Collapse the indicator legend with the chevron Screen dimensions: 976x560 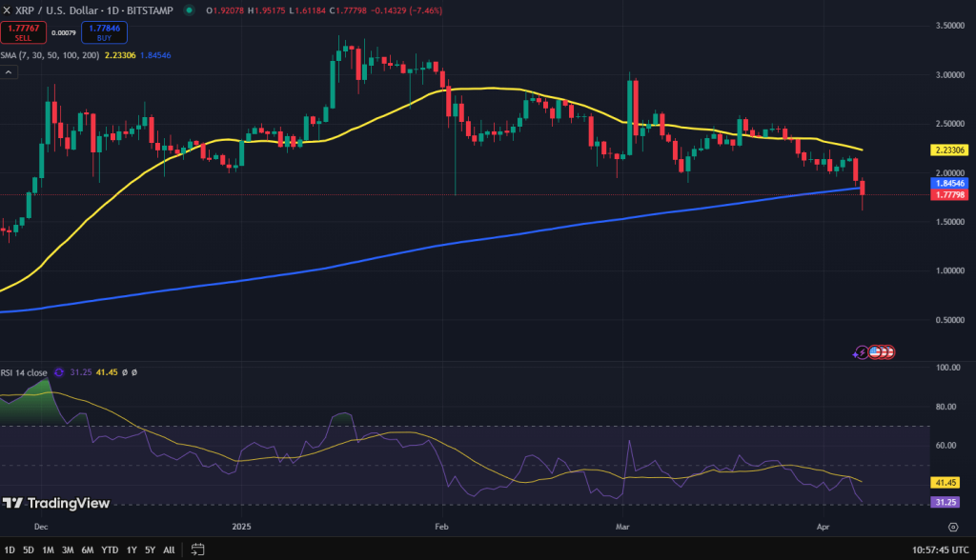pos(9,72)
